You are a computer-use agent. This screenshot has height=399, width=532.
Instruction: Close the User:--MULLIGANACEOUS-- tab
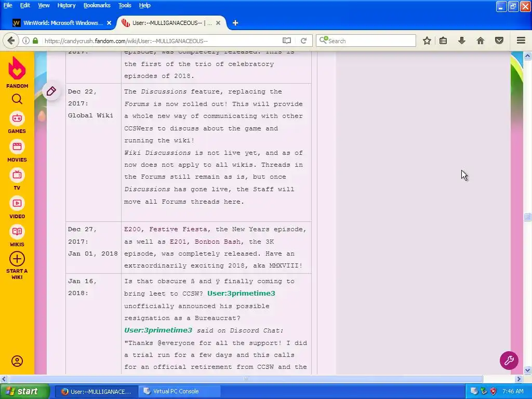click(x=218, y=23)
